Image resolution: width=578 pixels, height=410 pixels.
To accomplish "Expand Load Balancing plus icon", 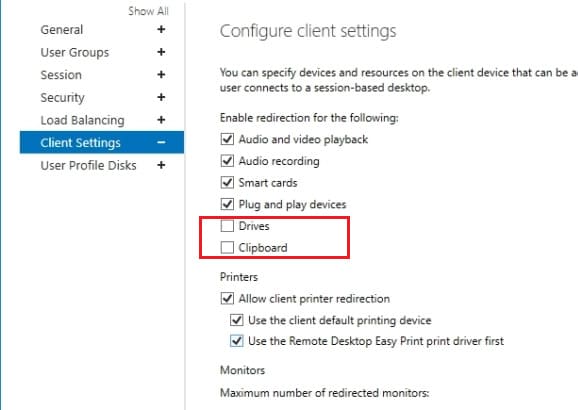I will 161,120.
